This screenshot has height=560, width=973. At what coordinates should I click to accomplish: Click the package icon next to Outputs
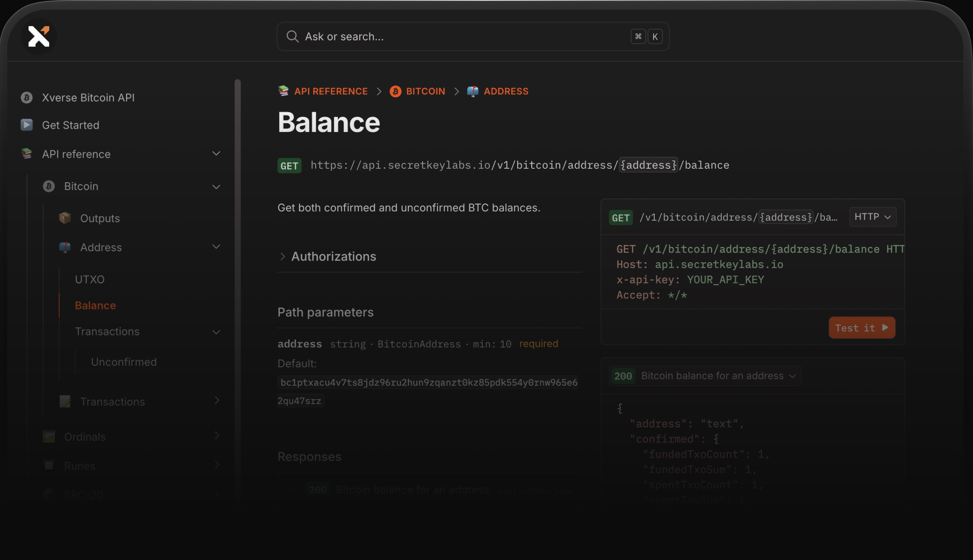(x=65, y=218)
